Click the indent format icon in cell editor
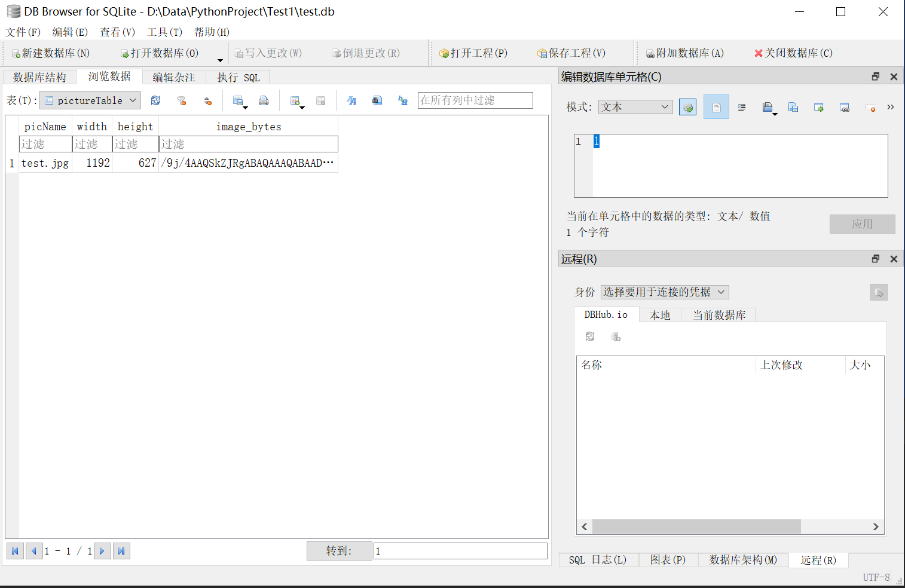The width and height of the screenshot is (905, 588). pos(742,107)
